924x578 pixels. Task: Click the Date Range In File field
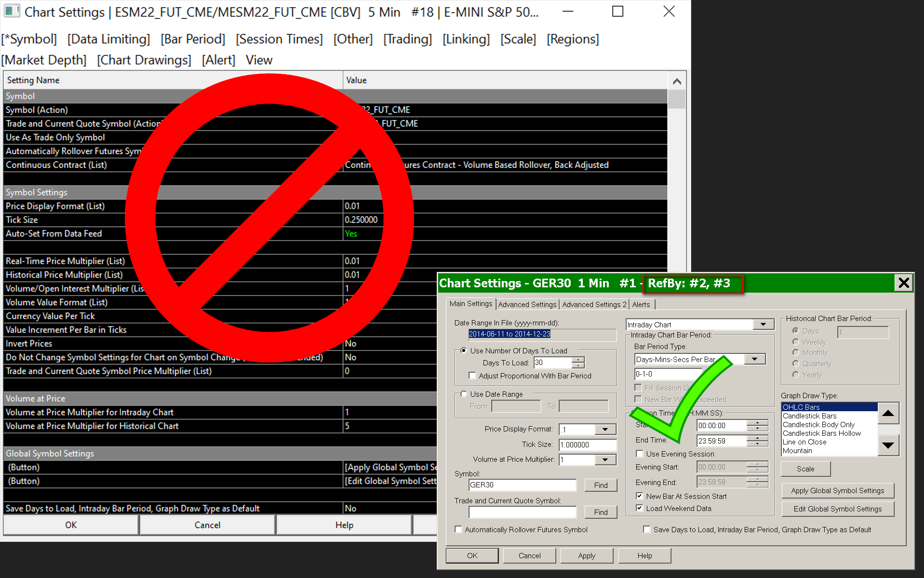coord(542,334)
